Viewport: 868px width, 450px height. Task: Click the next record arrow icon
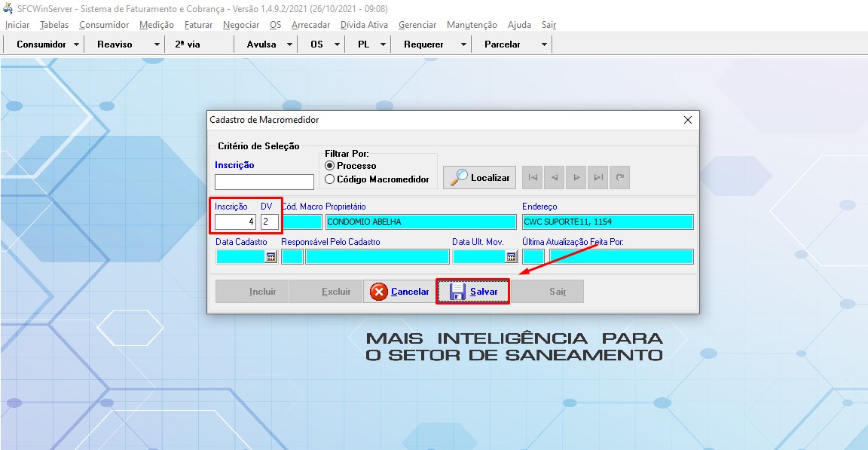click(x=576, y=177)
